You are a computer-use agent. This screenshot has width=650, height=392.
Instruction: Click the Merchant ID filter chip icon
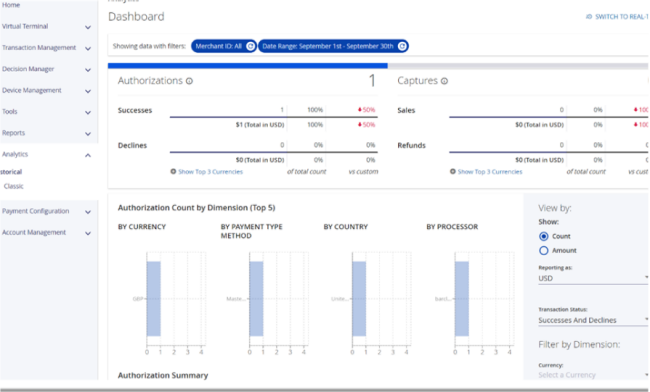pos(250,46)
